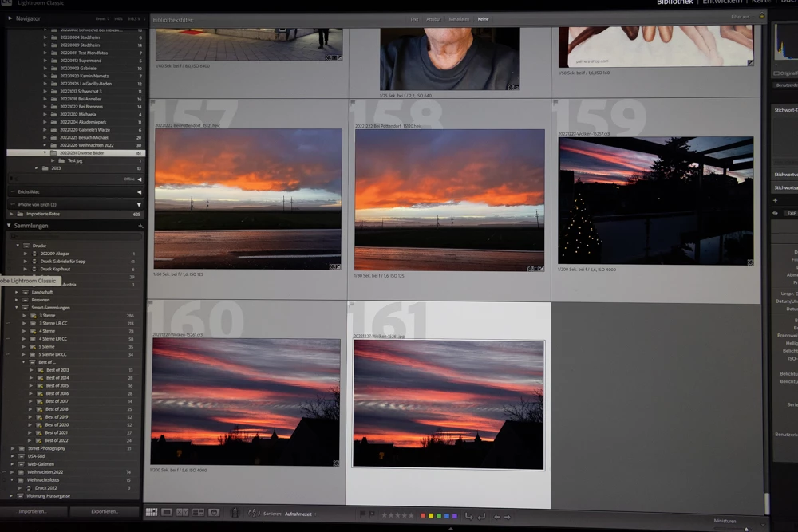Expand the 2023 folder
The image size is (798, 532).
pyautogui.click(x=36, y=168)
